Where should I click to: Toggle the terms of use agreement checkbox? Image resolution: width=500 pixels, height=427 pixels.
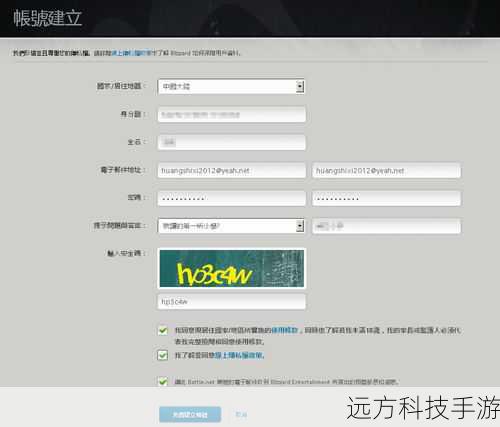163,330
